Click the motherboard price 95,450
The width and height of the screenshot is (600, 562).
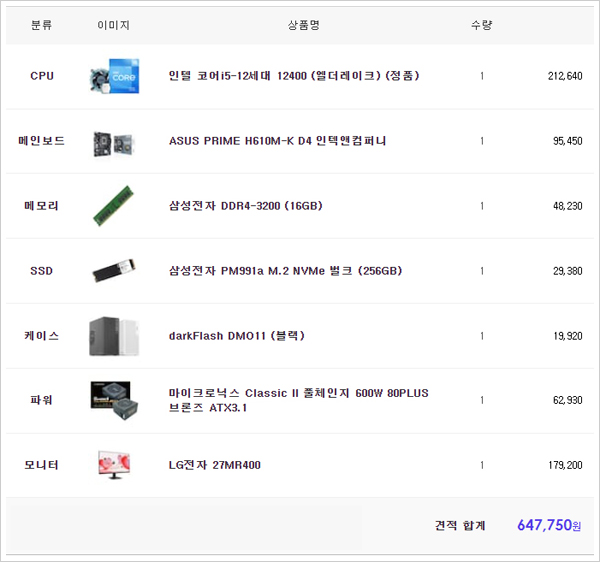567,141
